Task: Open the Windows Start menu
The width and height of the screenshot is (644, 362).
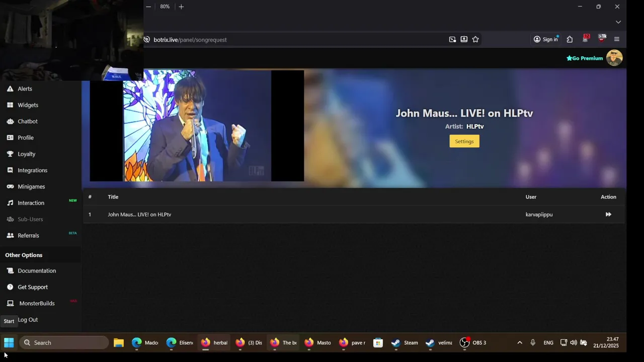Action: tap(9, 342)
